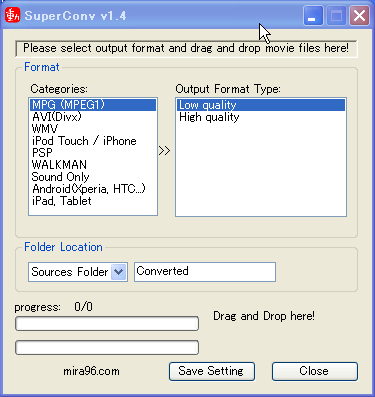Click the Save Setting button
Screen dimensions: 375x397
tap(212, 371)
